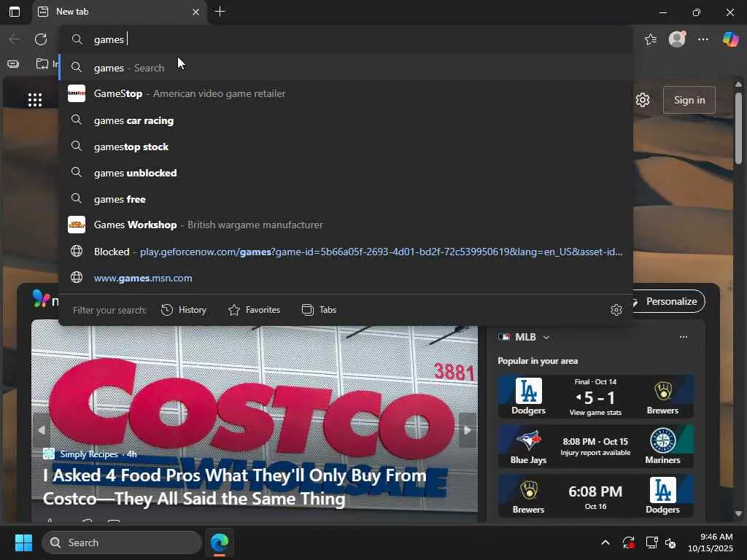Open www.games.msn.com link suggestion
The height and width of the screenshot is (560, 747).
[x=346, y=278]
